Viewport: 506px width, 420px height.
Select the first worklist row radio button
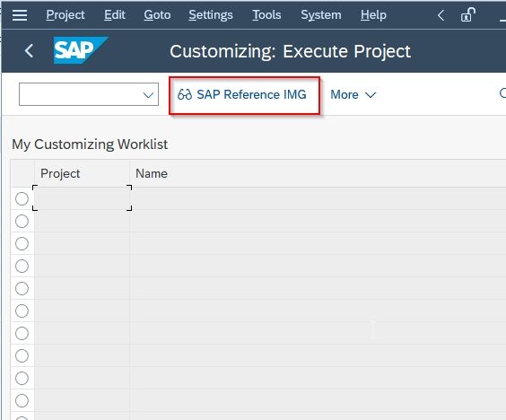tap(22, 199)
